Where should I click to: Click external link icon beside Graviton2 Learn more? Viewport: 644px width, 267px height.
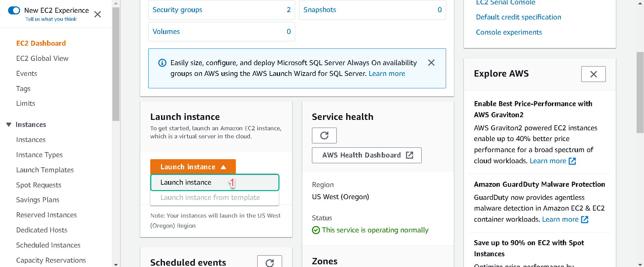(x=572, y=161)
